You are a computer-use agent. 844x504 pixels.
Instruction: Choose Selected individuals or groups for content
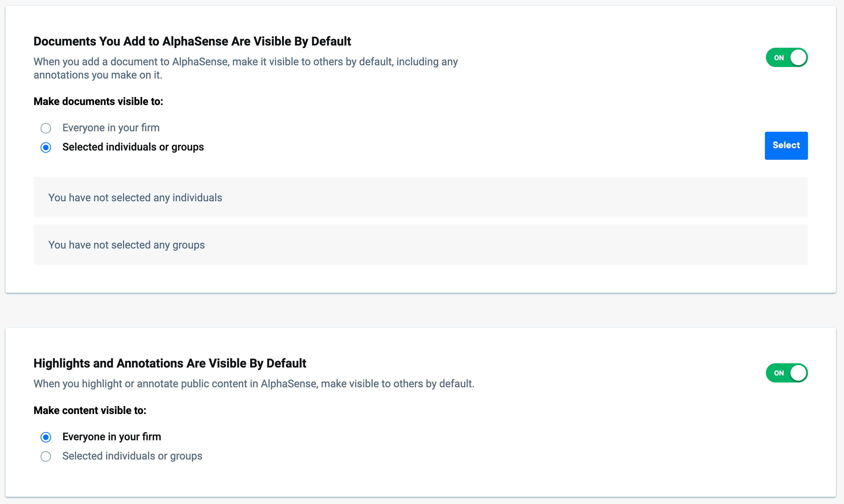pos(46,456)
